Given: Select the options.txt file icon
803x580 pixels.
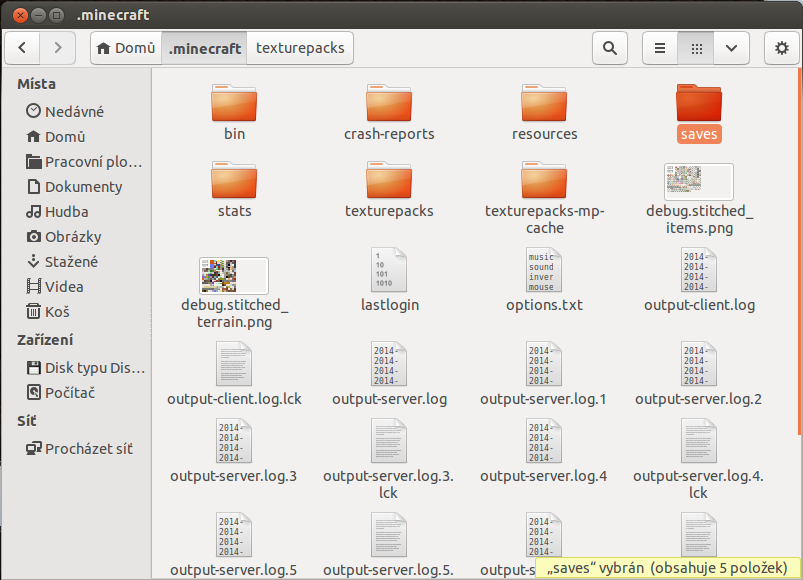Looking at the screenshot, I should click(544, 270).
